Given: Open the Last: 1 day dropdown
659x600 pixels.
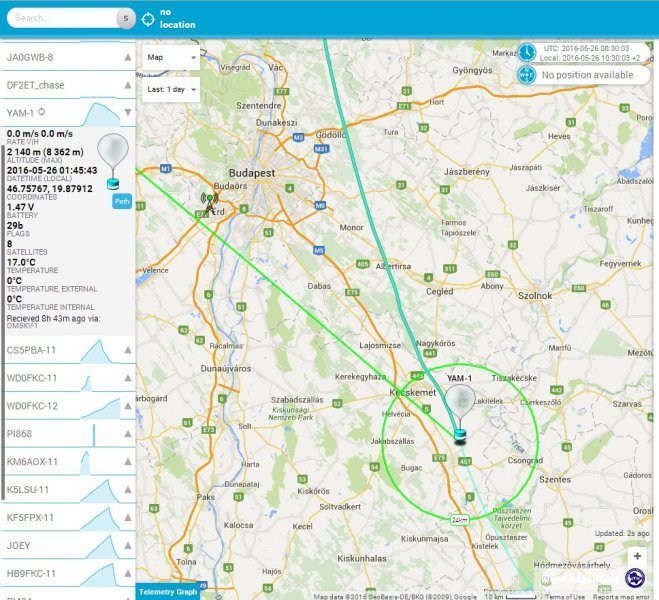Looking at the screenshot, I should 171,89.
